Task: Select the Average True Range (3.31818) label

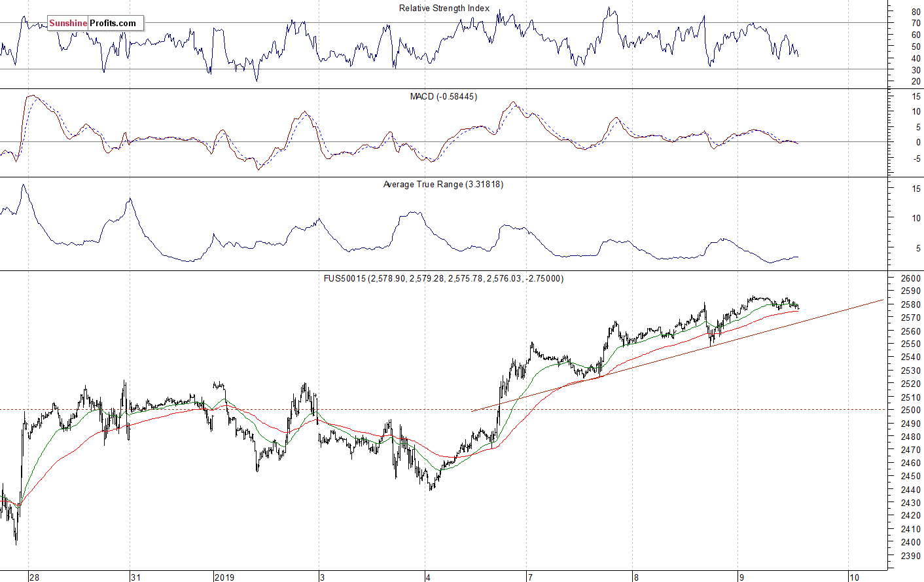Action: point(443,185)
